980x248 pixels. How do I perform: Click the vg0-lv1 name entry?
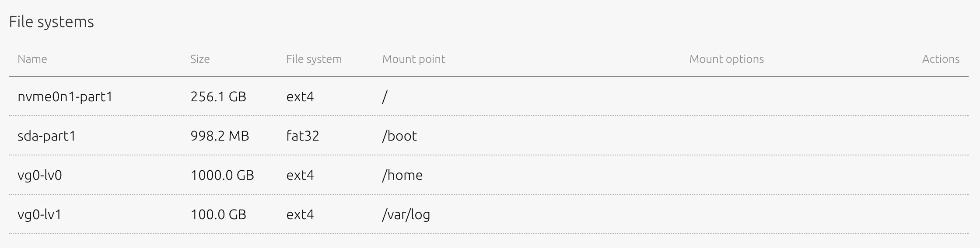(39, 214)
